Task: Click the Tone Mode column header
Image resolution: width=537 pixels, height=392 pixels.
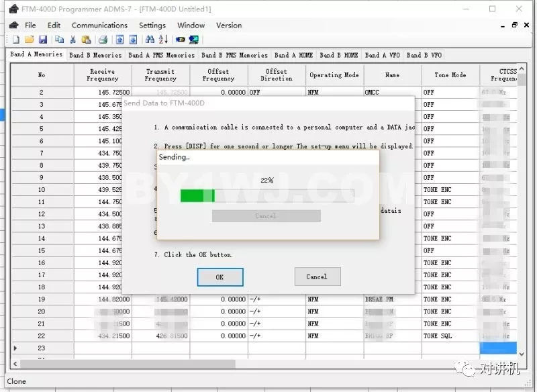Action: [x=450, y=75]
